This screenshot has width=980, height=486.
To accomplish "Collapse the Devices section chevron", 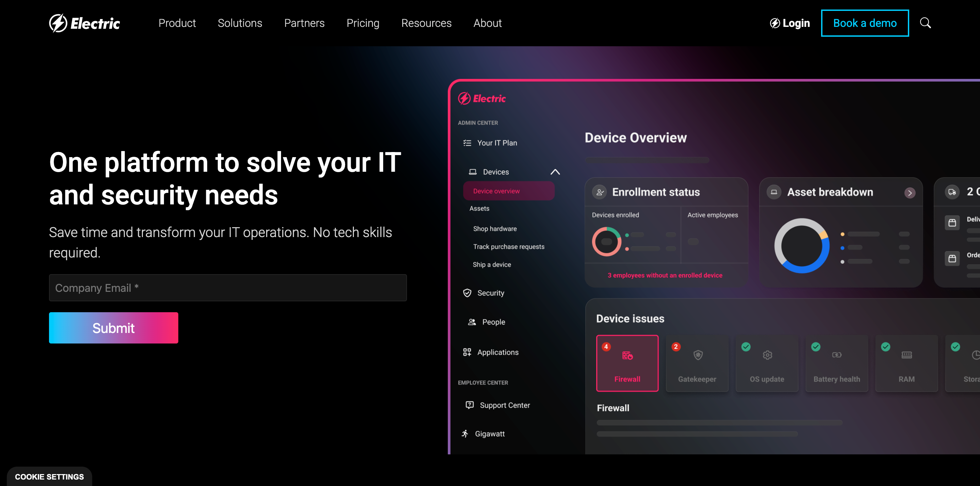I will click(555, 172).
